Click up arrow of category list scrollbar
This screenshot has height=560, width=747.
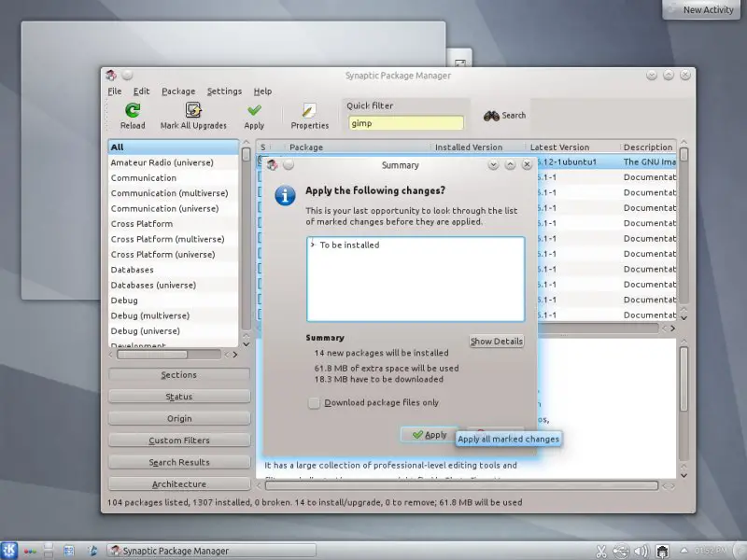(246, 143)
